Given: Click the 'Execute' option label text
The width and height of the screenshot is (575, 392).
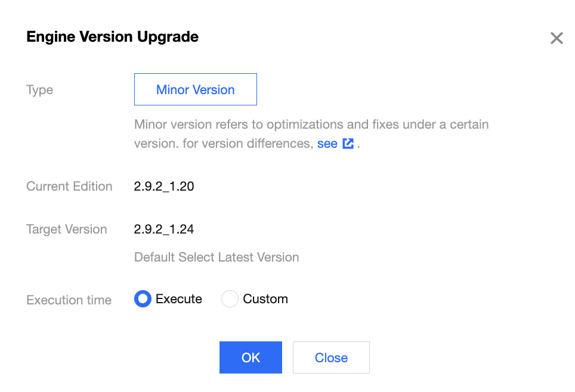Looking at the screenshot, I should pos(179,299).
